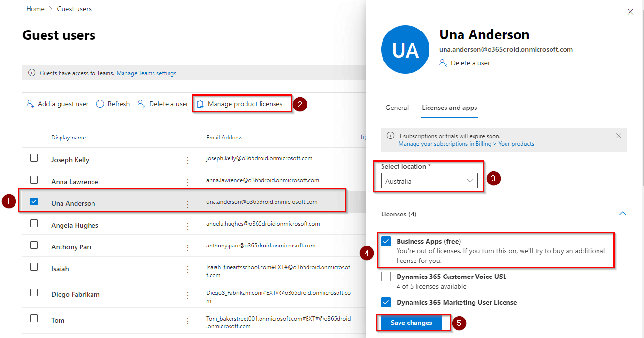Image resolution: width=644 pixels, height=338 pixels.
Task: Click the Refresh icon in toolbar
Action: click(x=100, y=104)
